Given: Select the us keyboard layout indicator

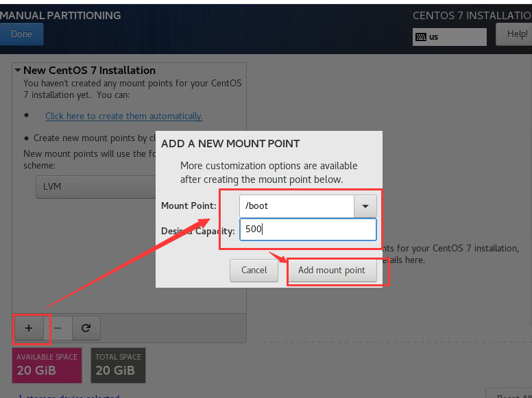Looking at the screenshot, I should (450, 37).
